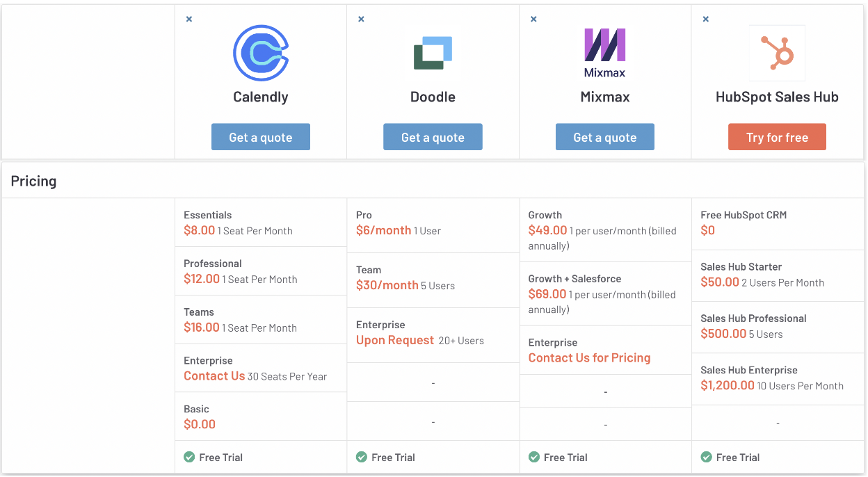Viewport: 868px width, 477px height.
Task: Open the Calendly product name link
Action: click(x=261, y=97)
